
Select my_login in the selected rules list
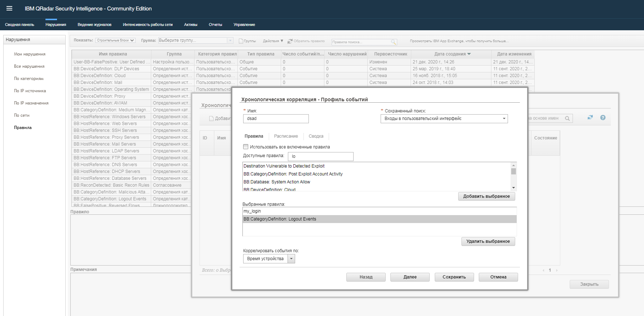pos(380,211)
